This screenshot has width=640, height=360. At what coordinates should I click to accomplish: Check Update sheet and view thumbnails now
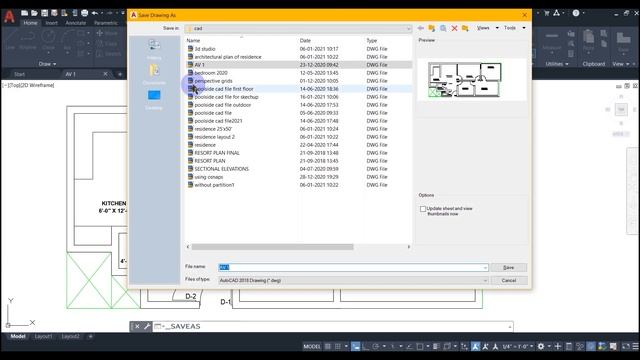pyautogui.click(x=423, y=209)
